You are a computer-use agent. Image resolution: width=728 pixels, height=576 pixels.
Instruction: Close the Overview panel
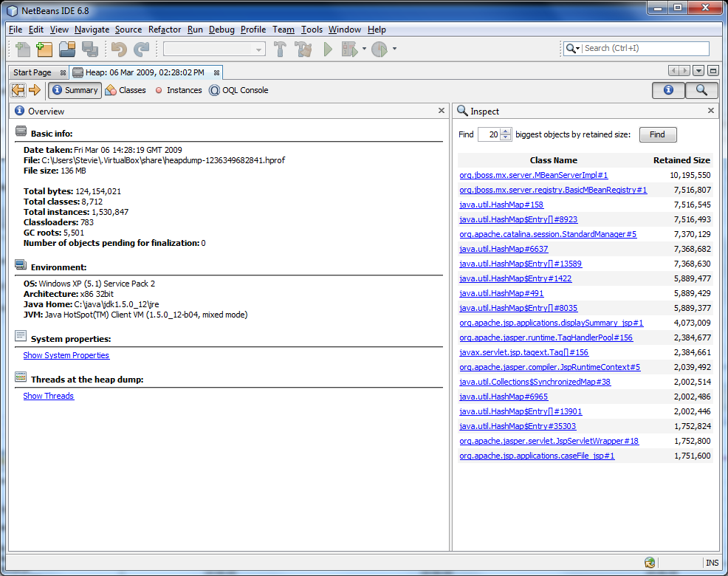441,111
